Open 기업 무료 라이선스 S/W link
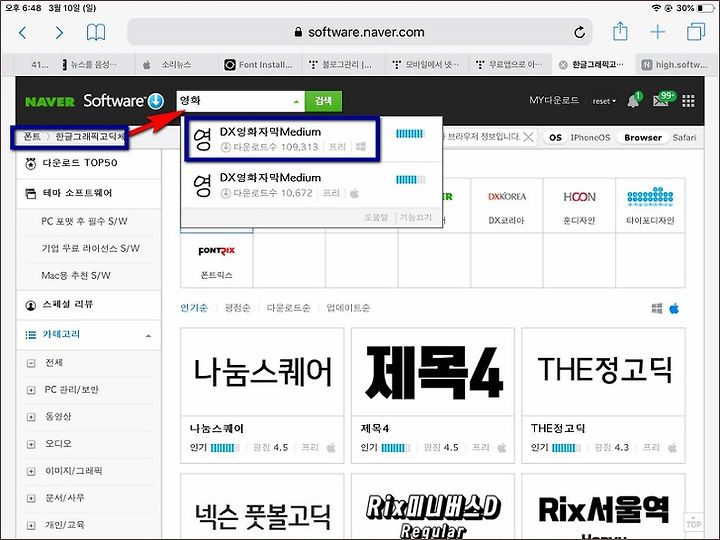 tap(90, 248)
